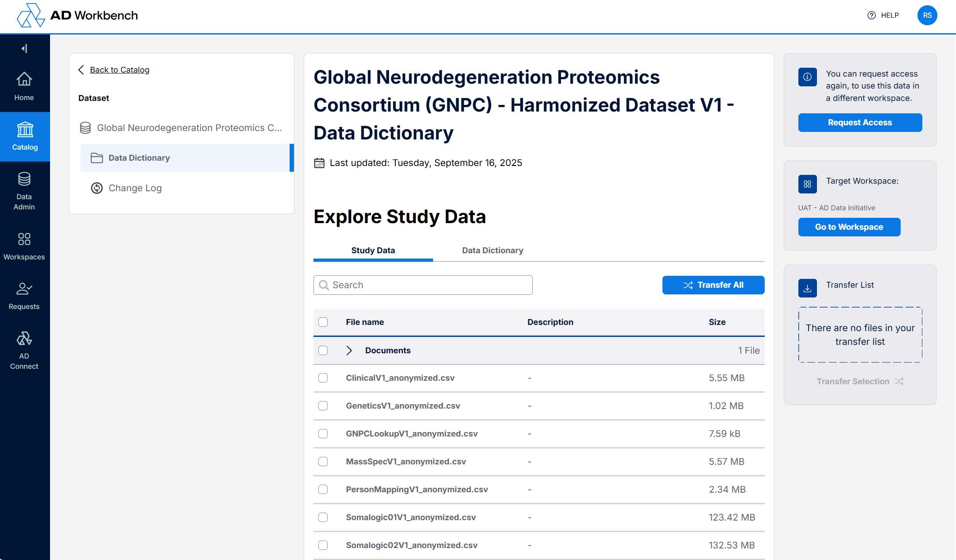The image size is (956, 560).
Task: Click the Help question mark icon
Action: click(x=871, y=15)
